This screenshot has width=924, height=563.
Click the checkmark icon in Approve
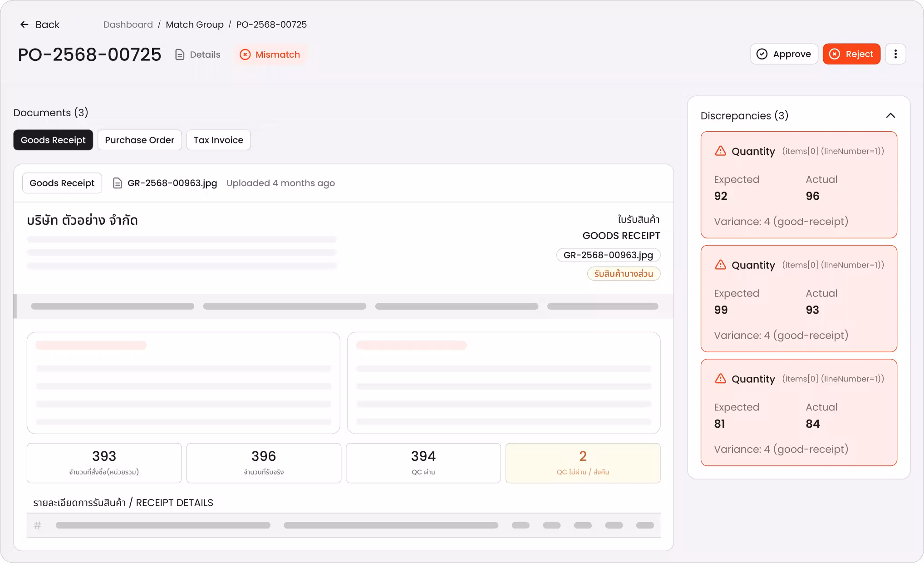click(x=762, y=54)
